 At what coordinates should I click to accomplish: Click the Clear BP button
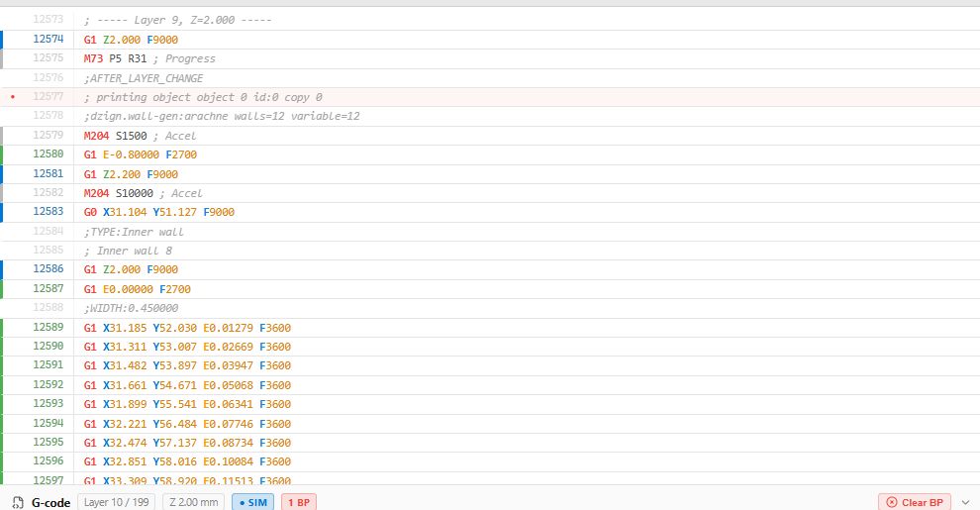pyautogui.click(x=915, y=502)
